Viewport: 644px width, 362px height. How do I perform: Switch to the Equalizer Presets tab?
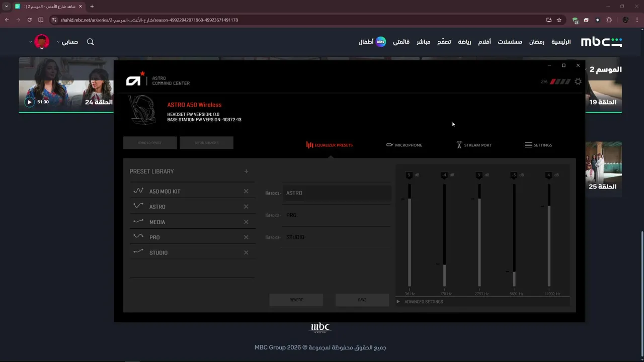(x=330, y=145)
